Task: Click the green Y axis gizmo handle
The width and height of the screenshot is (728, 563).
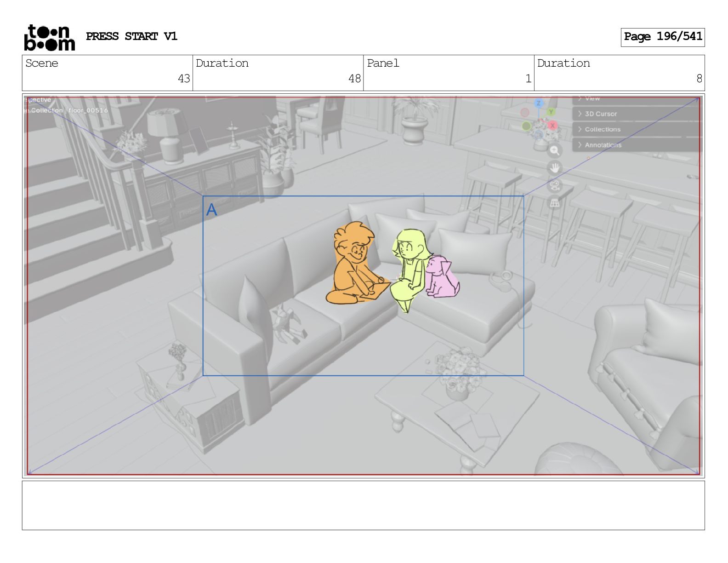Action: pyautogui.click(x=551, y=112)
